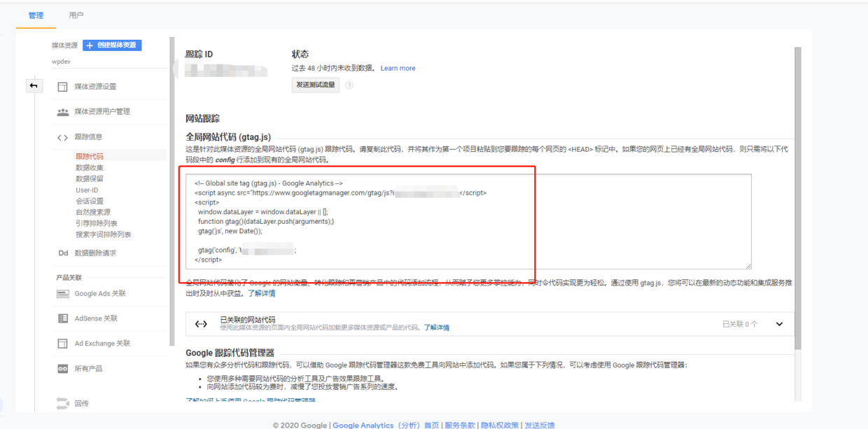
Task: Select 跟踪代码 in the sidebar
Action: point(90,156)
